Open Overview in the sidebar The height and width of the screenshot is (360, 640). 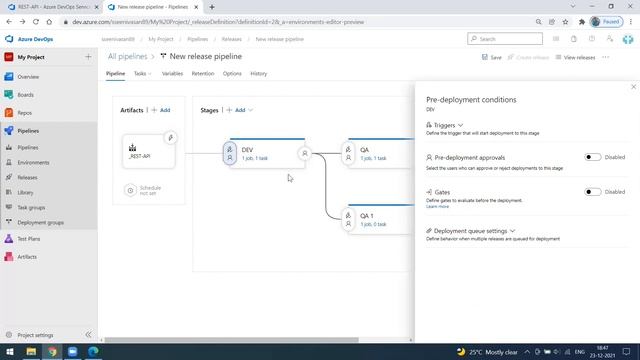(28, 77)
